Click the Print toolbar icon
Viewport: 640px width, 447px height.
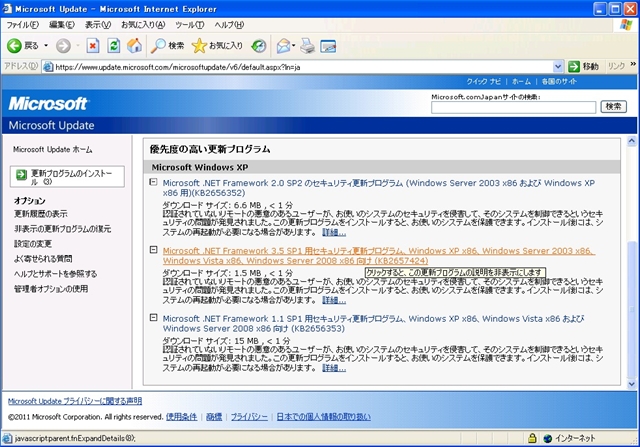coord(307,46)
